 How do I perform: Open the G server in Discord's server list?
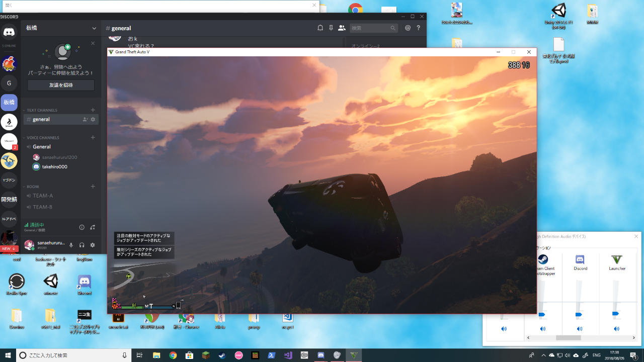click(9, 83)
